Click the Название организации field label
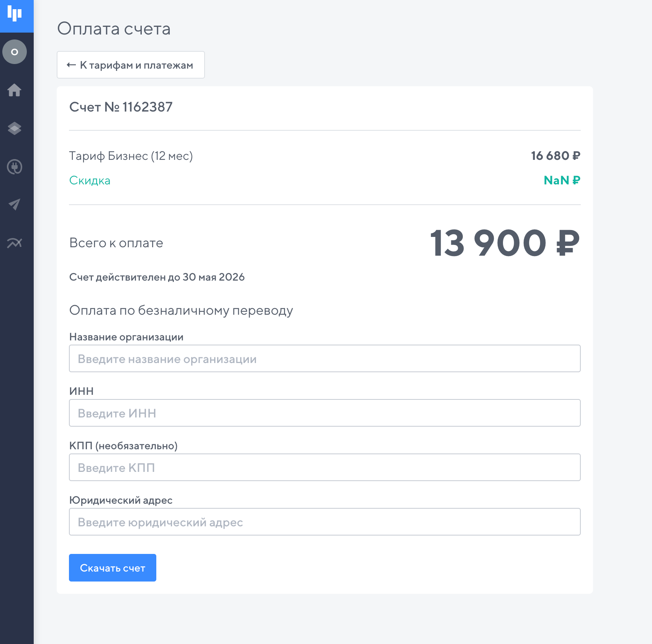The image size is (652, 644). 126,337
